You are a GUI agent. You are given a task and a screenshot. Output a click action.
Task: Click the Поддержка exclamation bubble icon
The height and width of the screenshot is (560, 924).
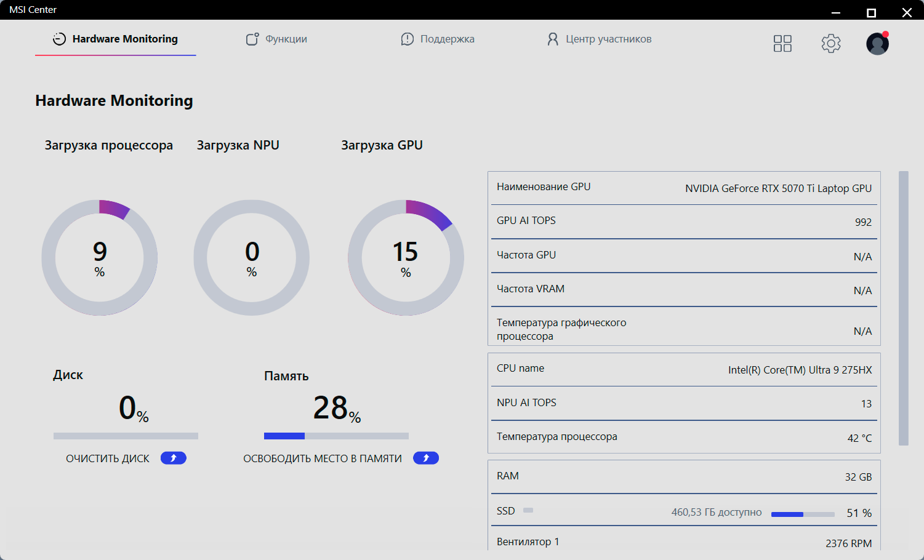(x=408, y=39)
